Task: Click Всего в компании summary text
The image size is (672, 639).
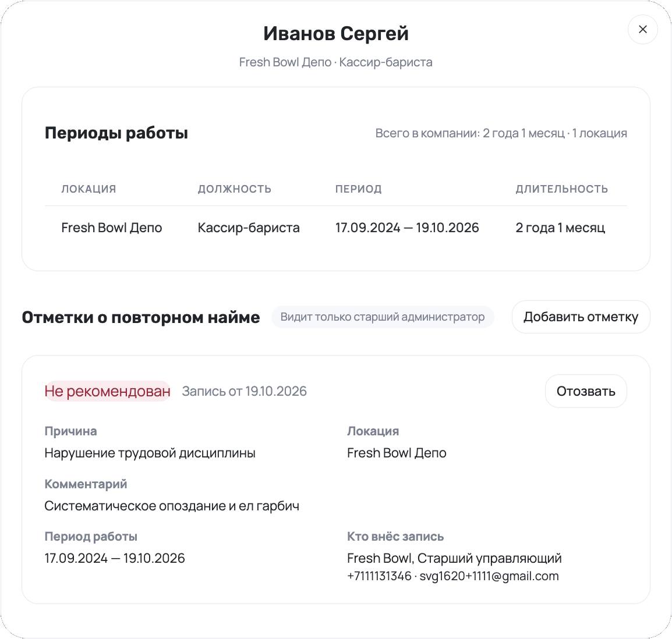Action: 501,133
